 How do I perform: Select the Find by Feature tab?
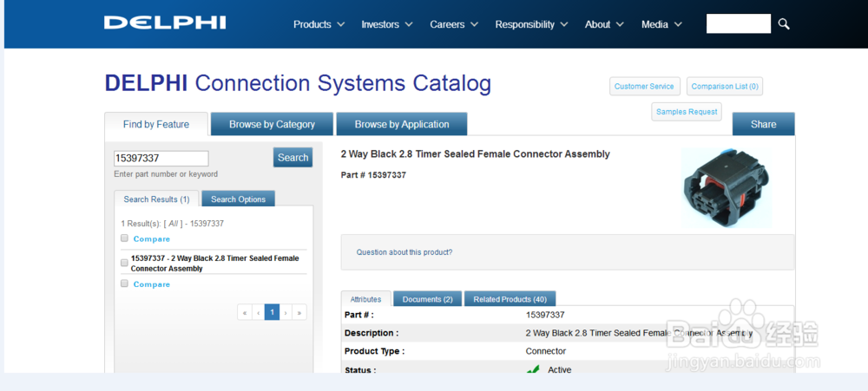click(156, 125)
